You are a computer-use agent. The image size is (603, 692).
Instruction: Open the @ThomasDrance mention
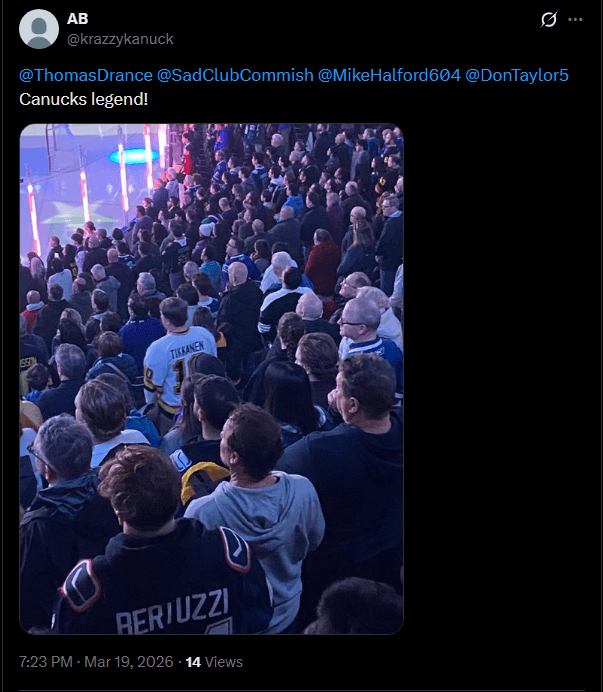click(86, 75)
